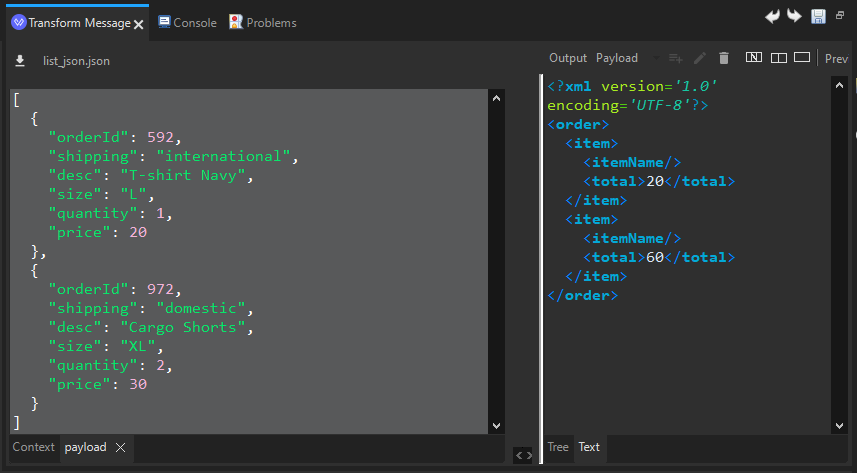Select the payload input tab

tap(85, 447)
